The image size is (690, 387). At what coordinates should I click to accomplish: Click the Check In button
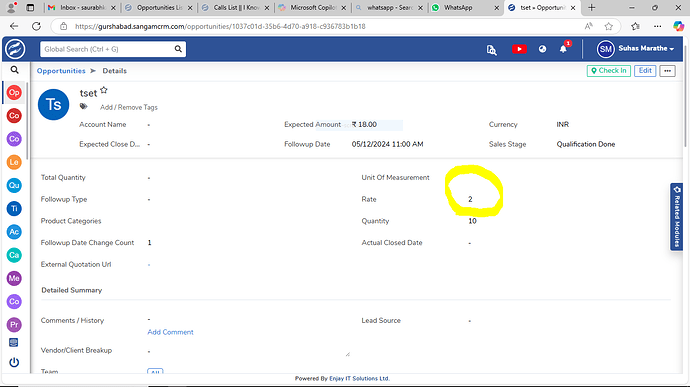[x=609, y=71]
